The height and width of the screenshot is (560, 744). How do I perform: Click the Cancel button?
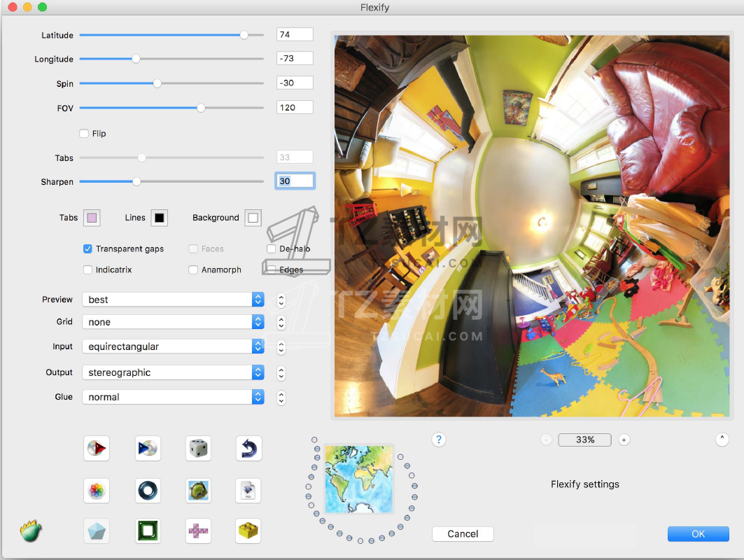pyautogui.click(x=463, y=534)
